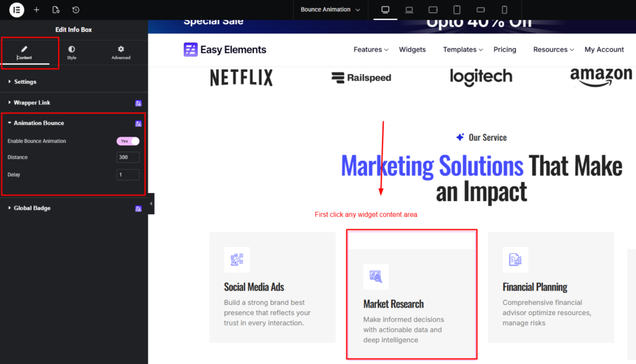Collapse the Animation Bounce section
This screenshot has width=636, height=364.
point(39,123)
